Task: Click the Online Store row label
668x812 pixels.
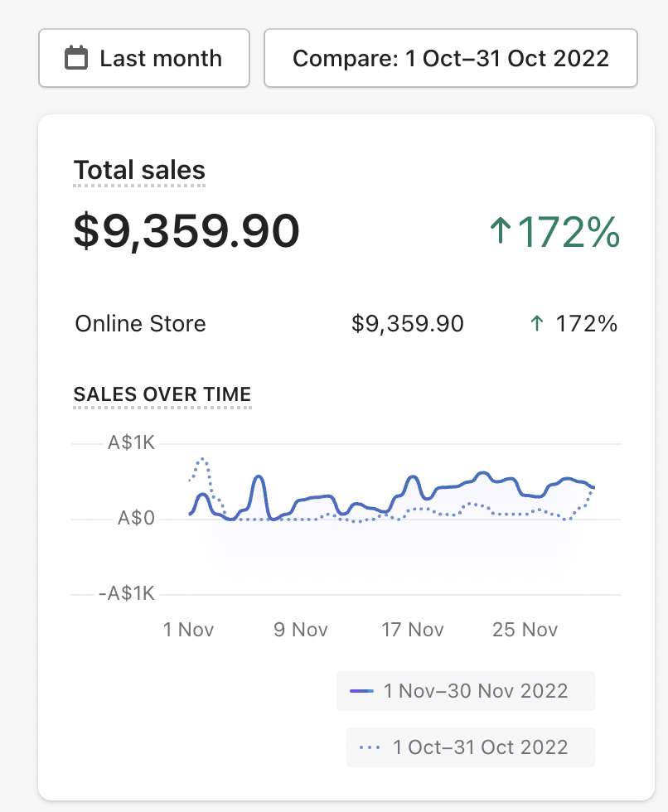Action: (x=140, y=324)
